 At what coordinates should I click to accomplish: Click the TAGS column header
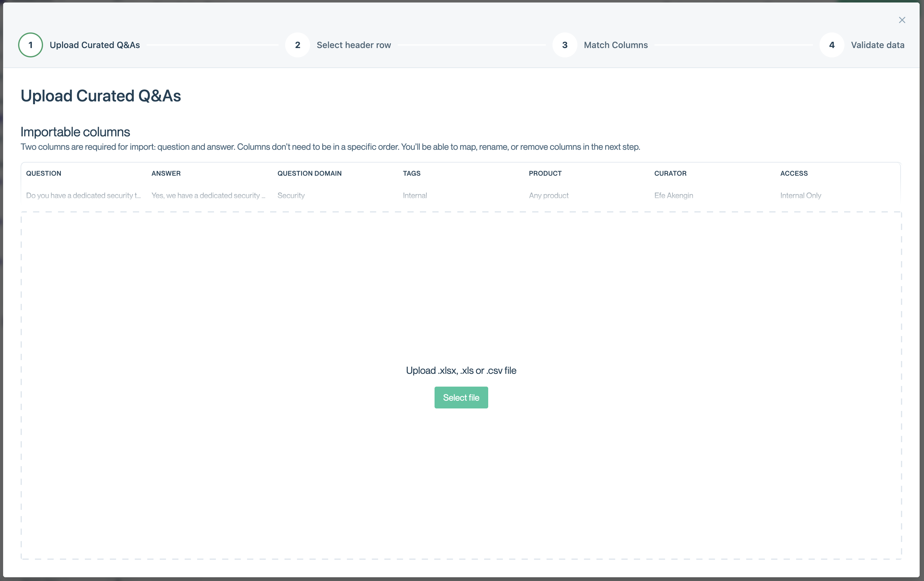click(411, 173)
